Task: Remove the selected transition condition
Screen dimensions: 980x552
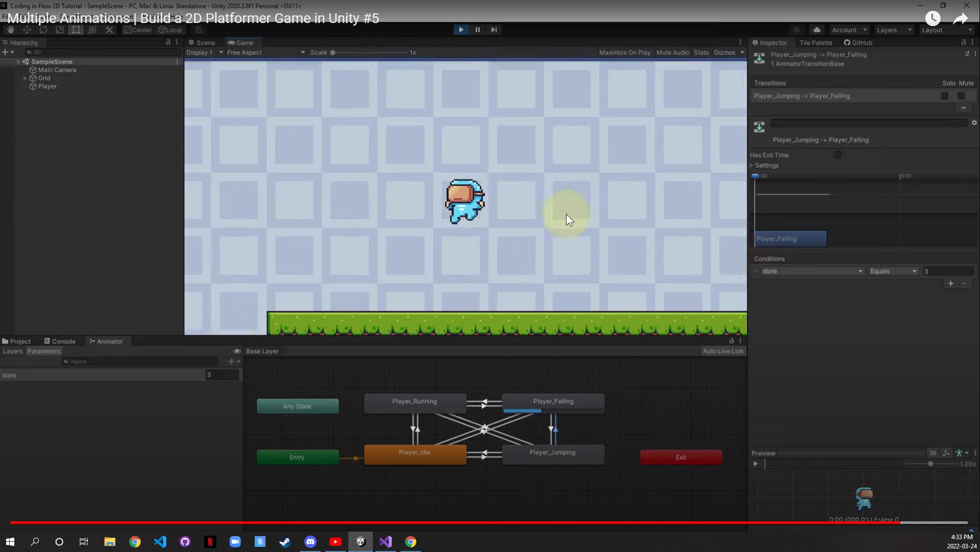Action: tap(964, 283)
